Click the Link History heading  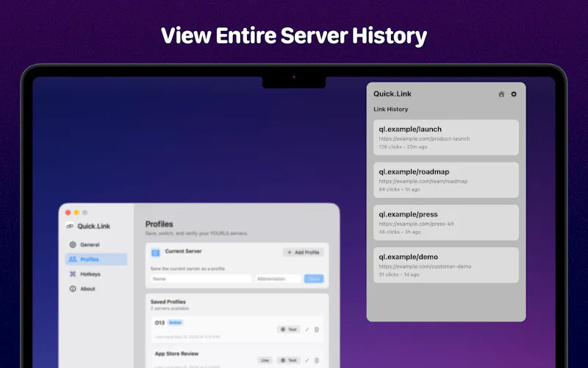click(390, 109)
